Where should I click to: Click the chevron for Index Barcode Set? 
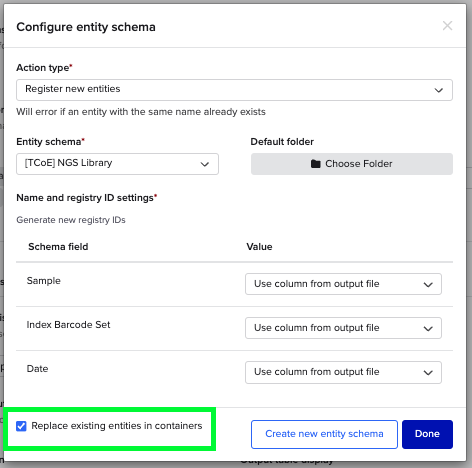[x=428, y=328]
